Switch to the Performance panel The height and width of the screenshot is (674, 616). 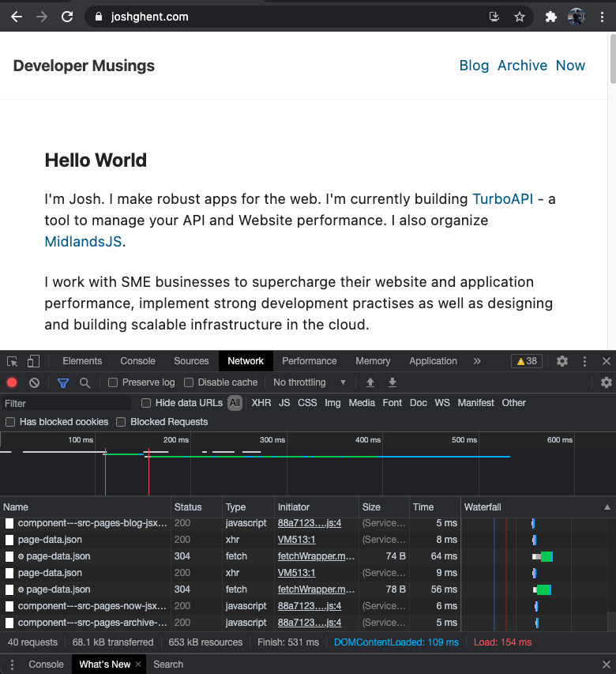point(309,360)
